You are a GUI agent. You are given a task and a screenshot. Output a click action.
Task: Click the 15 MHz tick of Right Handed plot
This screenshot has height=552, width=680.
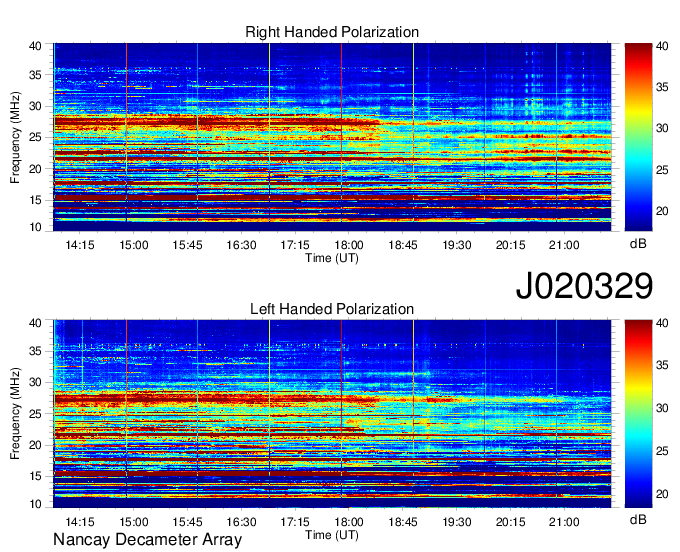35,200
